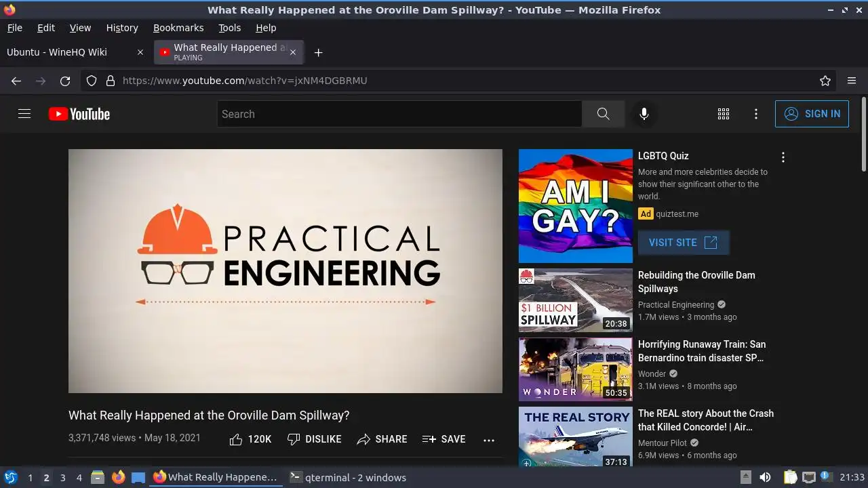The image size is (868, 488).
Task: Open the volume control in system tray
Action: [765, 477]
